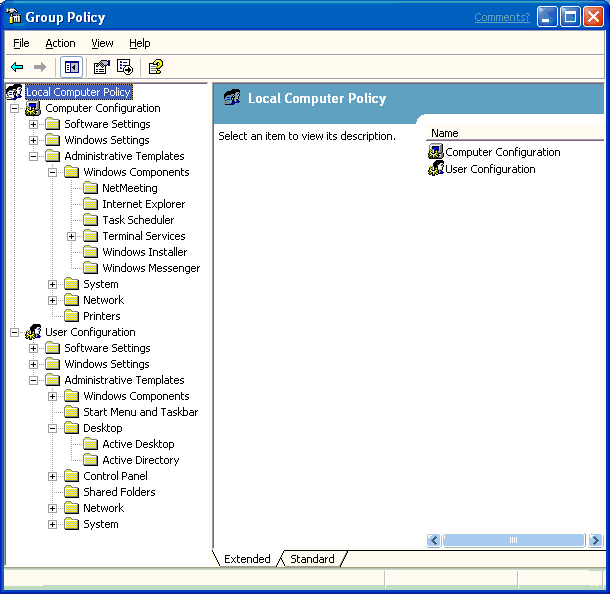Screen dimensions: 610x594
Task: Click the Internet Explorer folder icon
Action: coord(90,204)
